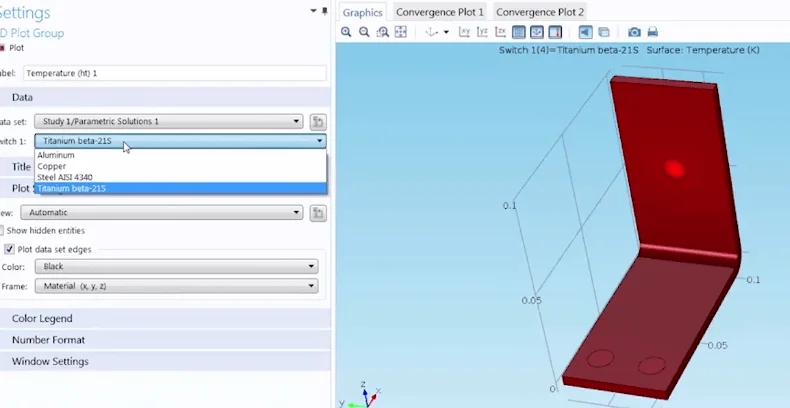Screen dimensions: 790x408
Task: Open the Data set dropdown
Action: pos(168,122)
